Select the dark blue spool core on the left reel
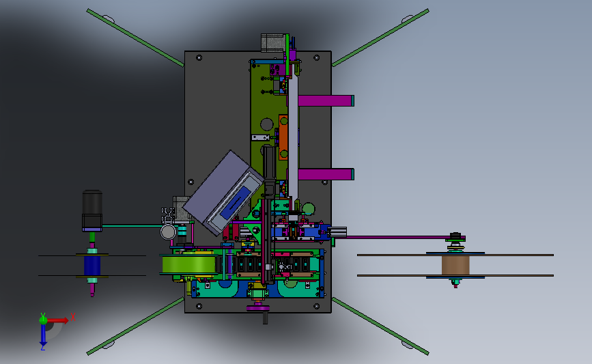Image resolution: width=592 pixels, height=364 pixels. 92,266
